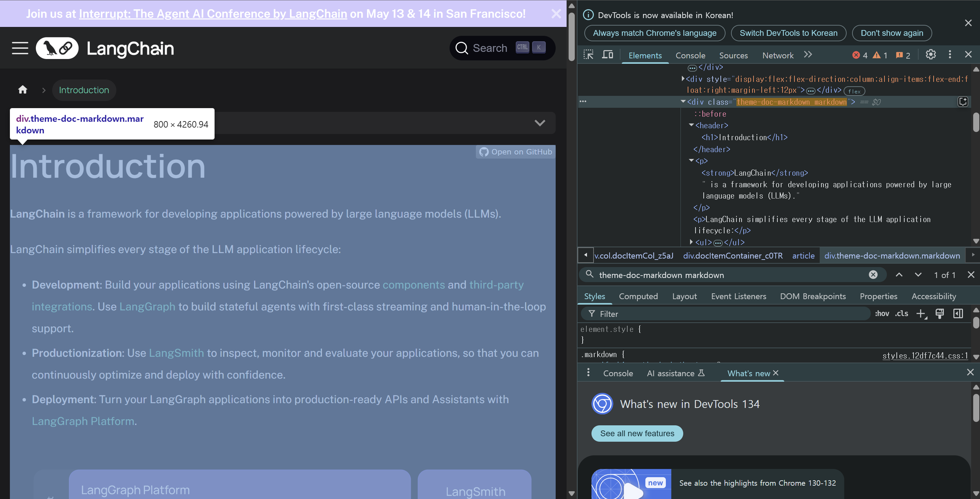Toggle the :hov element state panel
The height and width of the screenshot is (499, 980).
(882, 314)
